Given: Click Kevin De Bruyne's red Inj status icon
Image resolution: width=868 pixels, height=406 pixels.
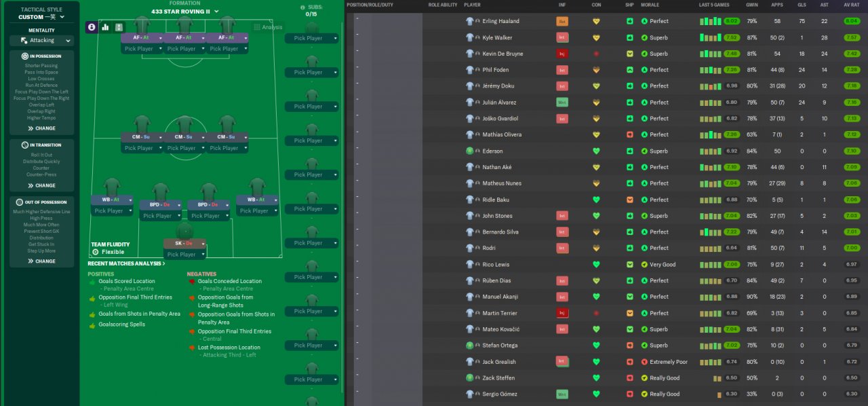Looking at the screenshot, I should tap(561, 54).
